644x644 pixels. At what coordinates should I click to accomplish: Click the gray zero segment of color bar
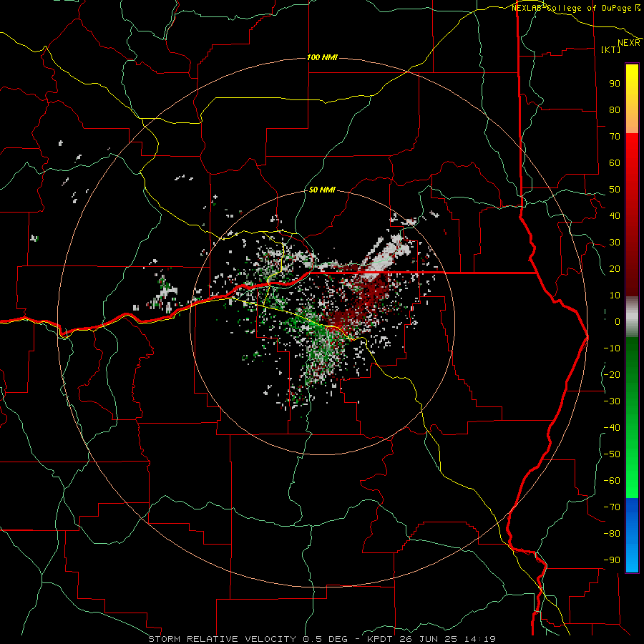point(632,317)
